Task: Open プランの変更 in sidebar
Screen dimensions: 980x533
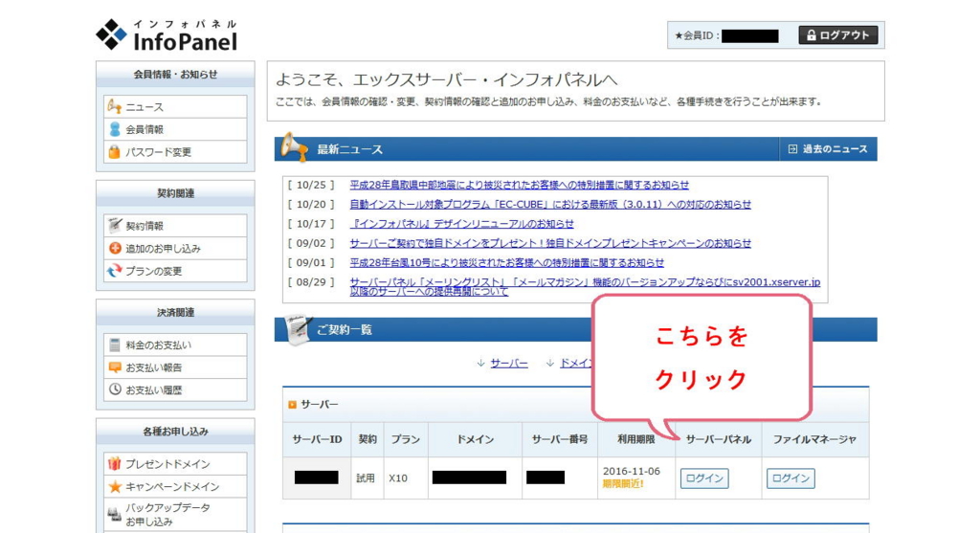Action: coord(175,271)
